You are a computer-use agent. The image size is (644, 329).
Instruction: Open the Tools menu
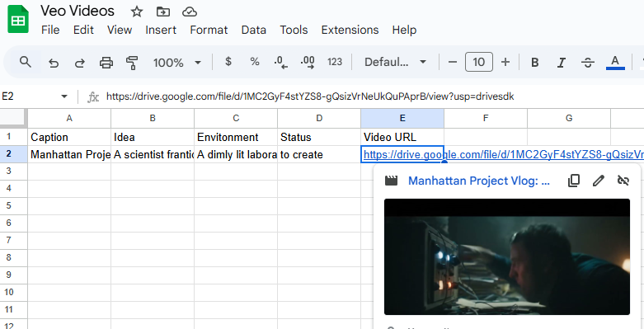coord(294,30)
